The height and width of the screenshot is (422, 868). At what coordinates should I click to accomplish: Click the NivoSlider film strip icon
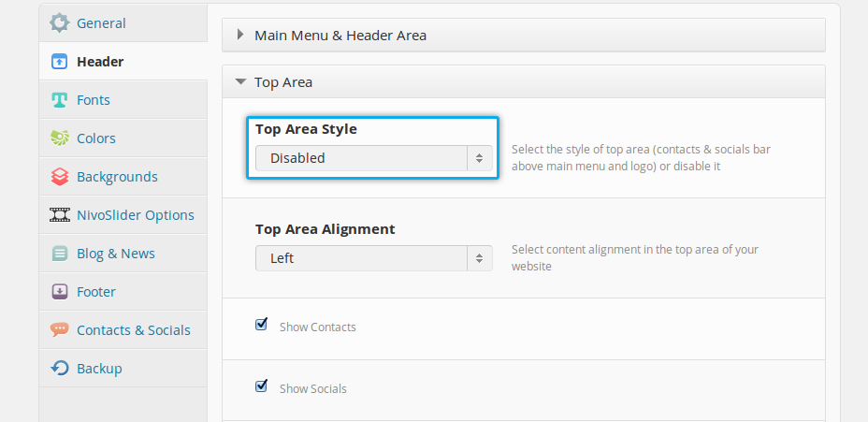(x=60, y=215)
